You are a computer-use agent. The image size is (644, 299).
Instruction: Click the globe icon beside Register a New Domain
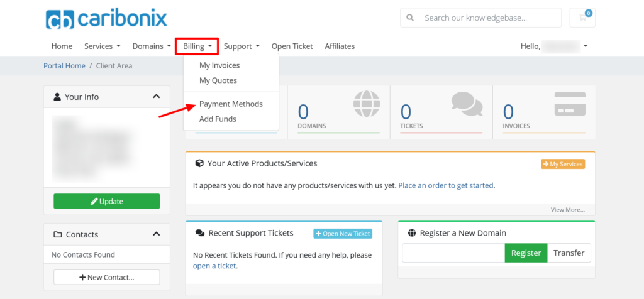coord(412,233)
